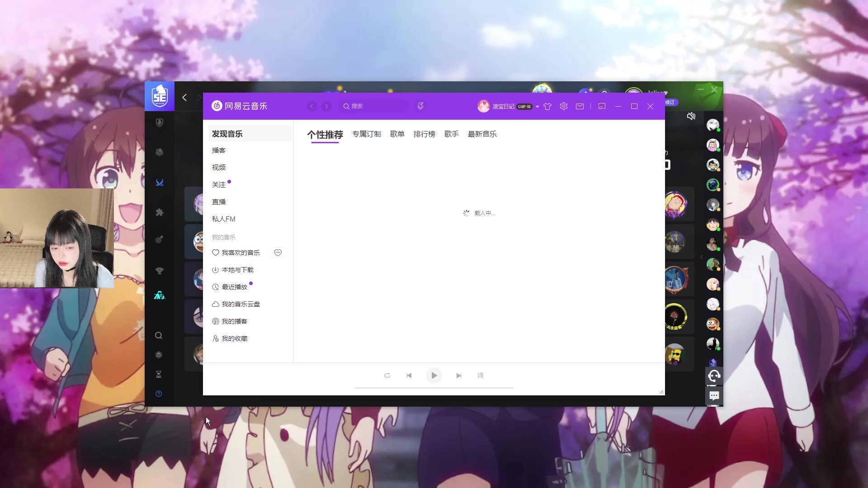Click the 搜索 search field
The image size is (868, 488).
tap(374, 106)
